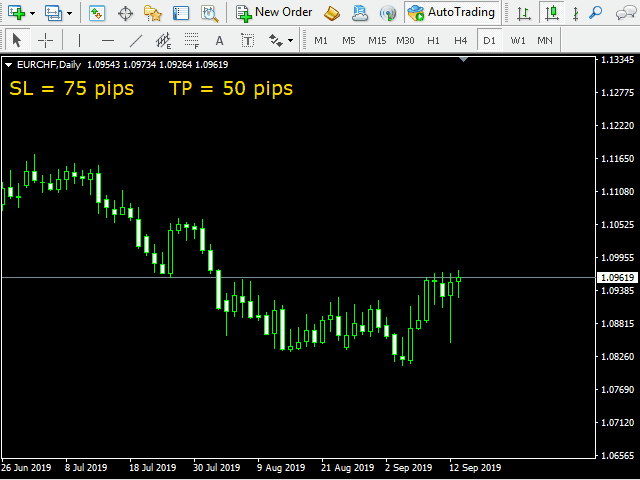Expand the new chart dropdown arrow
The image size is (640, 480).
33,13
